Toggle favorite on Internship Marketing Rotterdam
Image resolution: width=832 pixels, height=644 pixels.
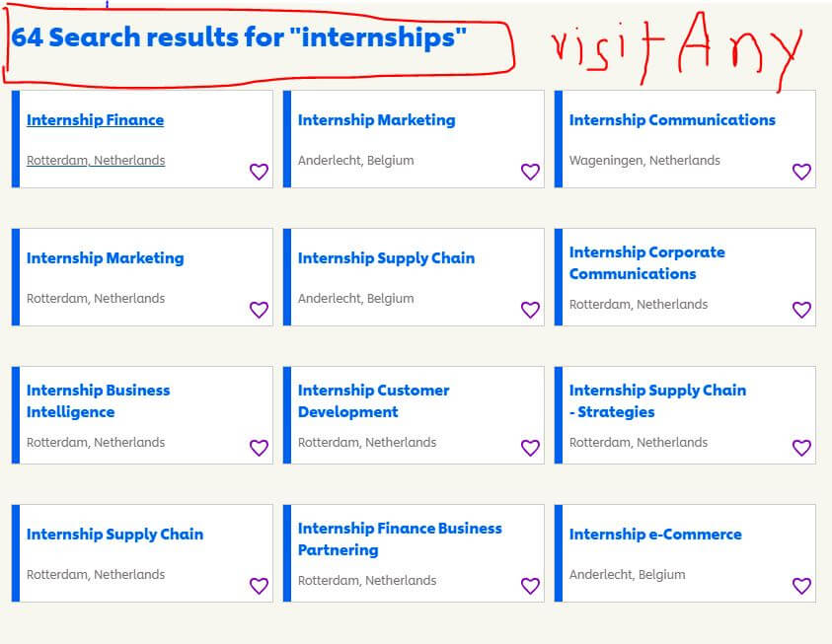[259, 310]
